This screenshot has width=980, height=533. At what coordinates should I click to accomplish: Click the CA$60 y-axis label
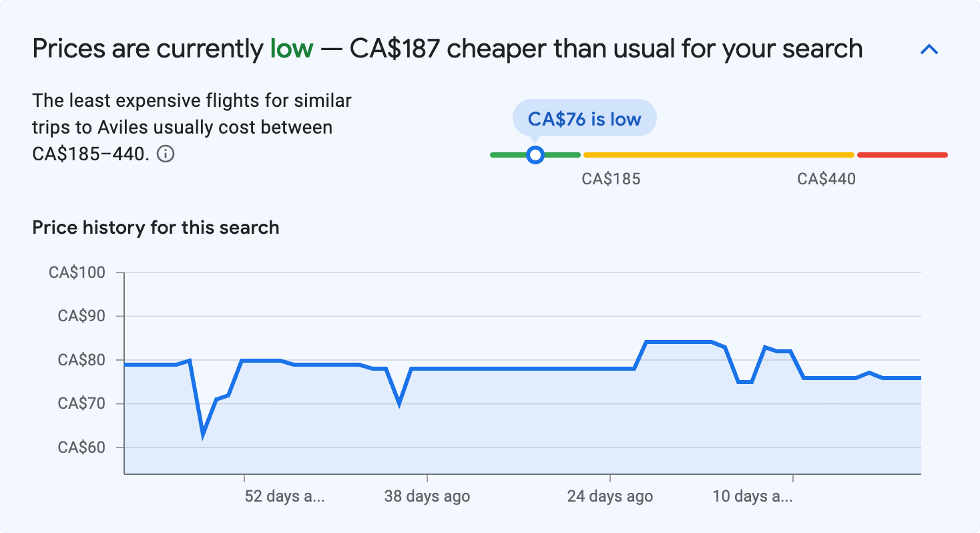(x=82, y=448)
